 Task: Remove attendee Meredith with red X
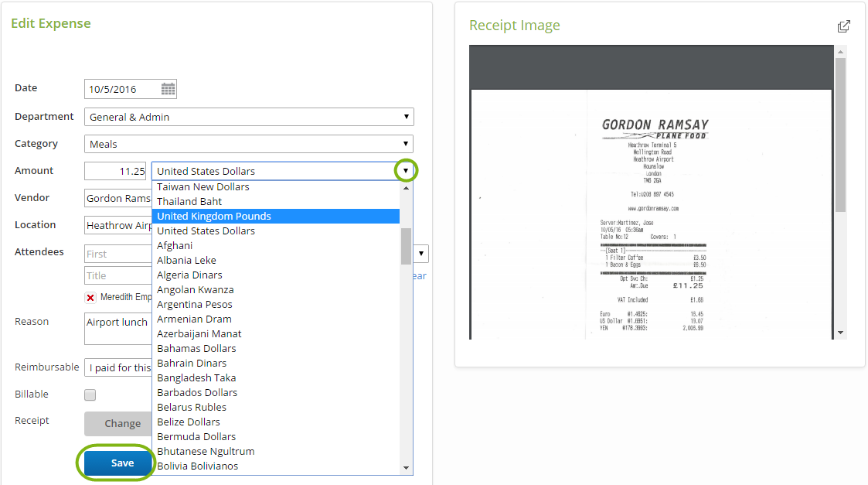pyautogui.click(x=90, y=298)
